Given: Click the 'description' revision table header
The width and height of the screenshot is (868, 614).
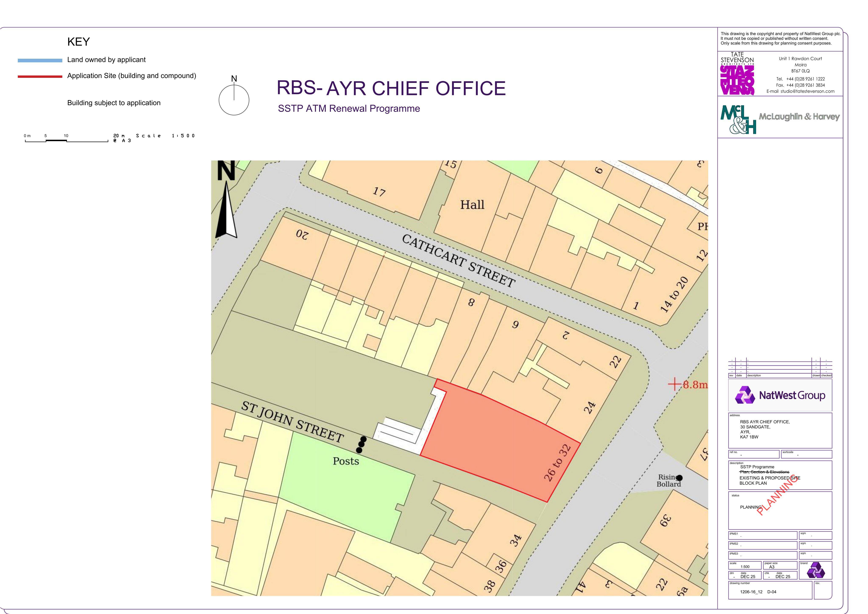Looking at the screenshot, I should pos(754,376).
